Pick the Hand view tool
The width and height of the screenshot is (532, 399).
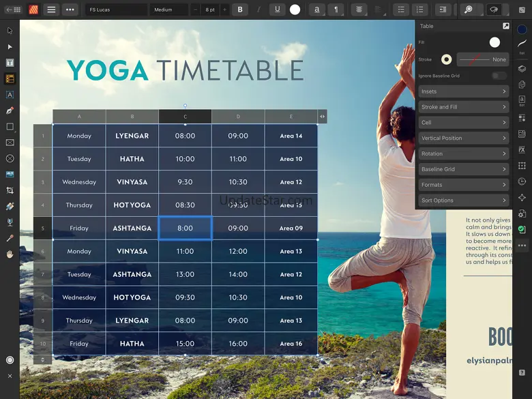[x=10, y=254]
